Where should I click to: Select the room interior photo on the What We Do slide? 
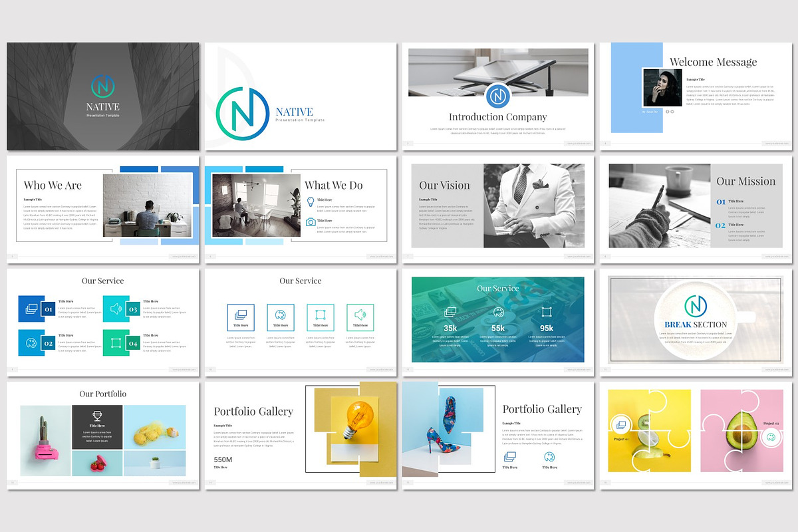(255, 205)
